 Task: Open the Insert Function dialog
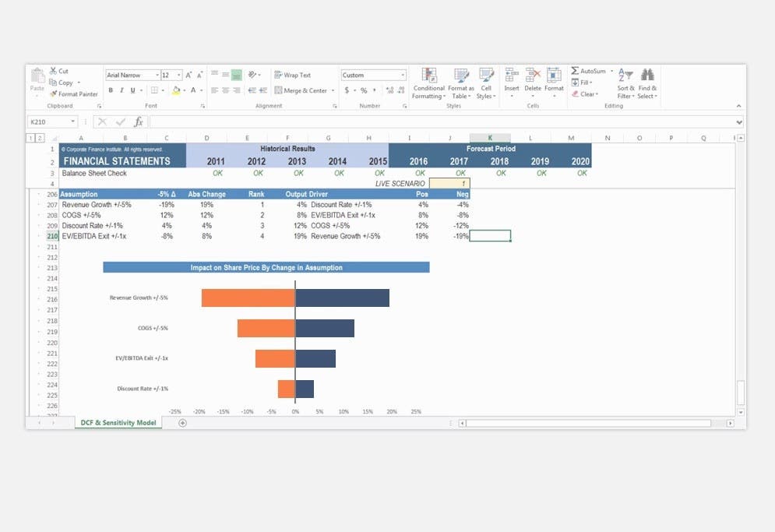139,122
